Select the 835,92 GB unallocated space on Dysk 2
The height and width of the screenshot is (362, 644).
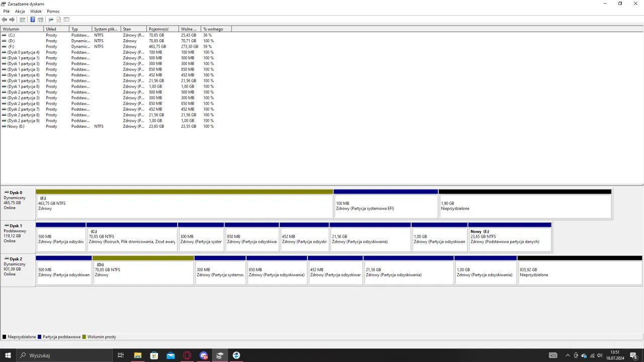[580, 272]
